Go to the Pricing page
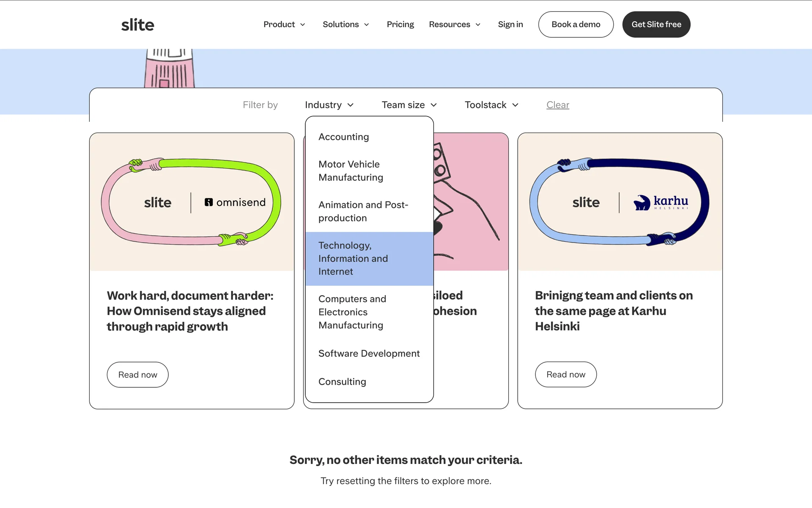The height and width of the screenshot is (508, 812). point(400,25)
